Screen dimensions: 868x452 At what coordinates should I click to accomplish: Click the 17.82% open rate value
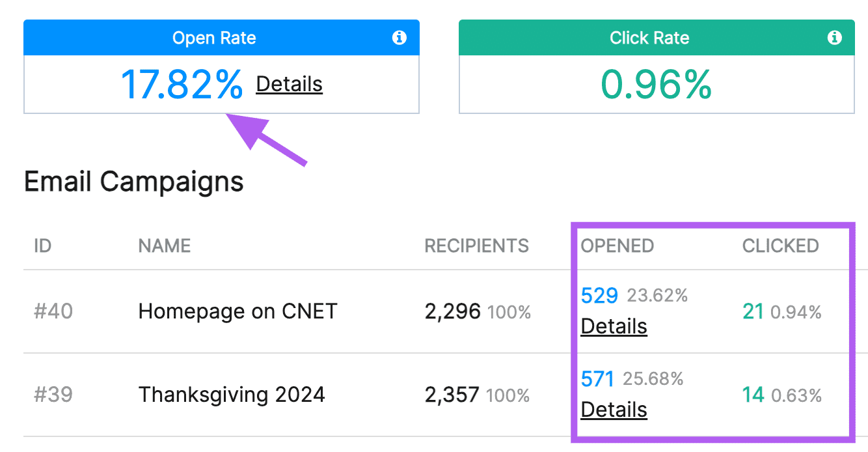(182, 85)
